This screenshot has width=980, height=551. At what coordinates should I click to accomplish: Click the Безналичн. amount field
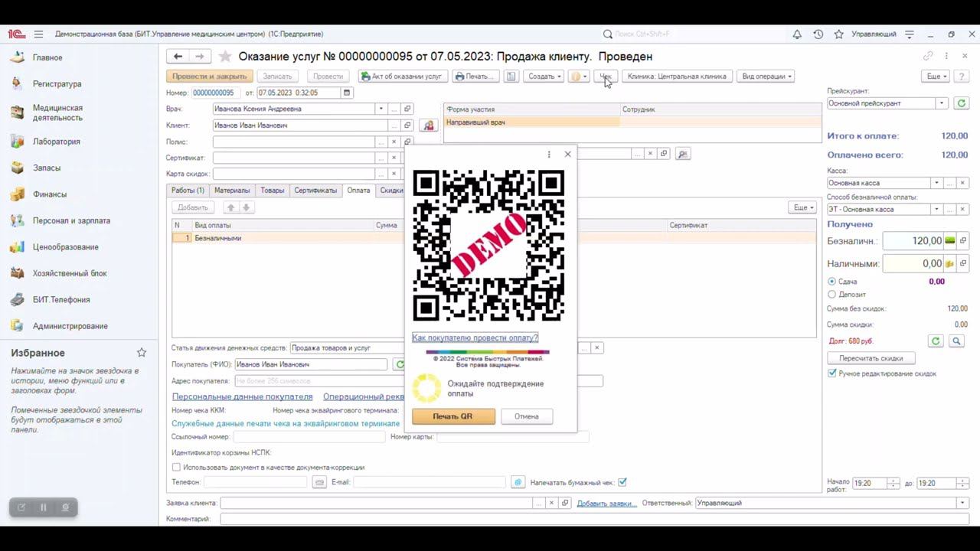coord(912,241)
